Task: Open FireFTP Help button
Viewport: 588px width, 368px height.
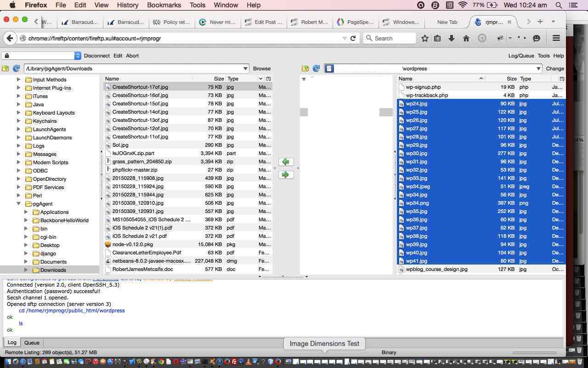Action: tap(559, 56)
